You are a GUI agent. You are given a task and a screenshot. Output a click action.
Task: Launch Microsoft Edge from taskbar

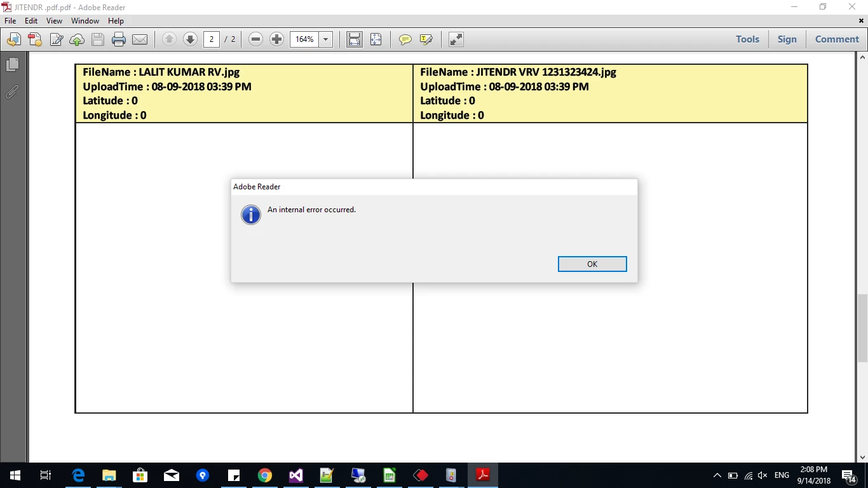78,475
